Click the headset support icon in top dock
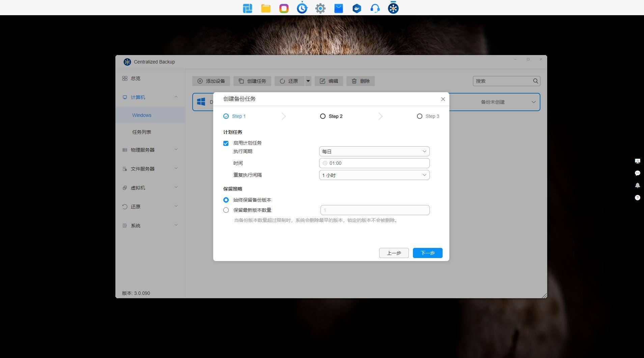 point(375,8)
